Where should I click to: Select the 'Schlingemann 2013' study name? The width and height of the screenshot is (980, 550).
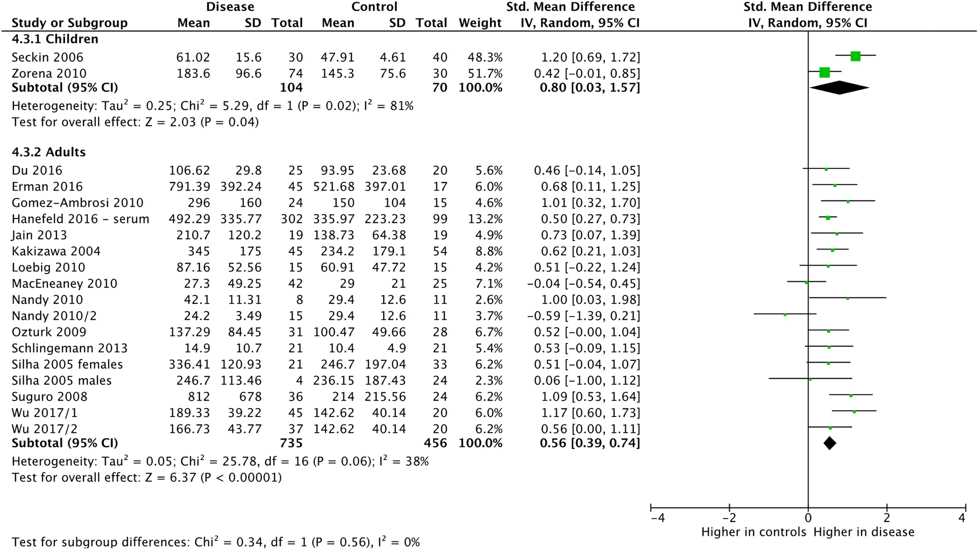[69, 348]
